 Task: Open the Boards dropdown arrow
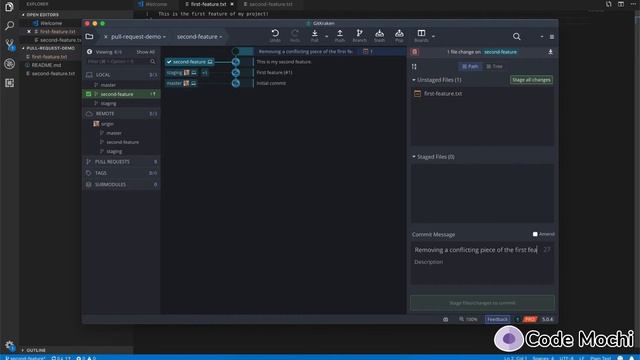click(x=433, y=37)
